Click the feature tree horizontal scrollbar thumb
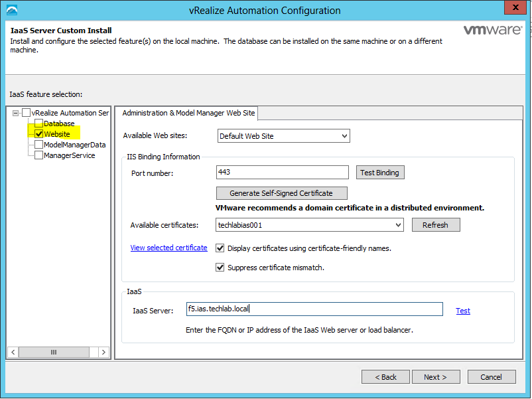The image size is (532, 399). click(x=54, y=352)
